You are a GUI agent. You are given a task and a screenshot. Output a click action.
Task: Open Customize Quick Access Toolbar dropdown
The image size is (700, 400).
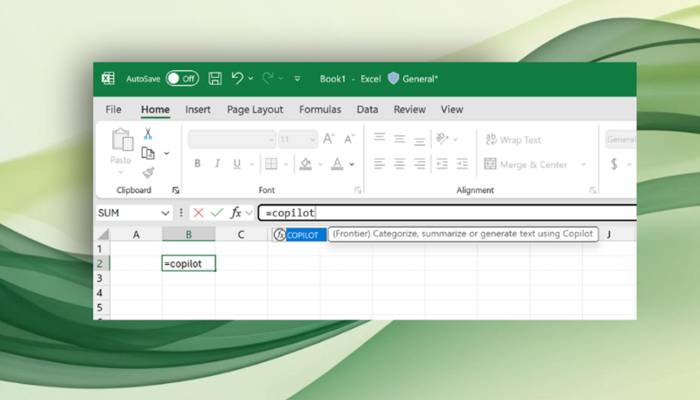tap(297, 79)
